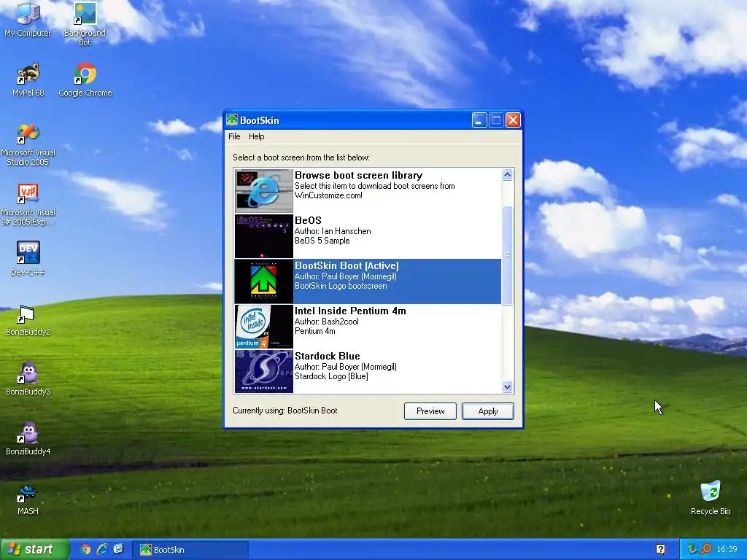The width and height of the screenshot is (747, 560).
Task: Click the Intel Inside Pentium 4m thumbnail
Action: 264,326
